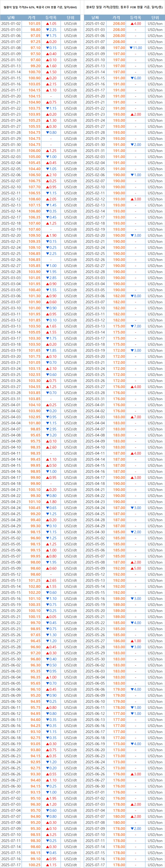Select the 날짜 header in the iron ore table

tap(11, 18)
